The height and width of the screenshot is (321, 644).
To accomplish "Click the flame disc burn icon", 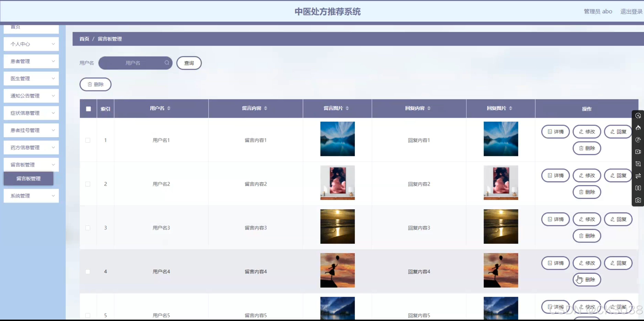I will click(638, 128).
